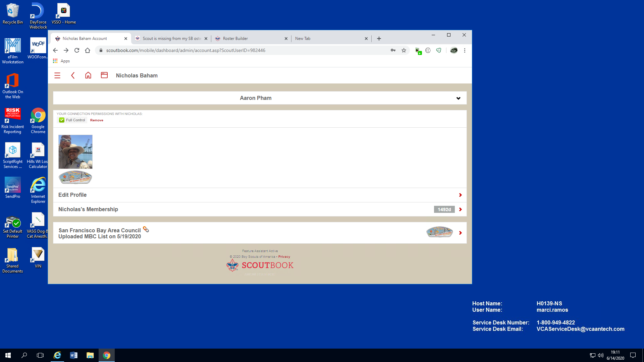
Task: Click the red back chevron icon
Action: [x=73, y=75]
